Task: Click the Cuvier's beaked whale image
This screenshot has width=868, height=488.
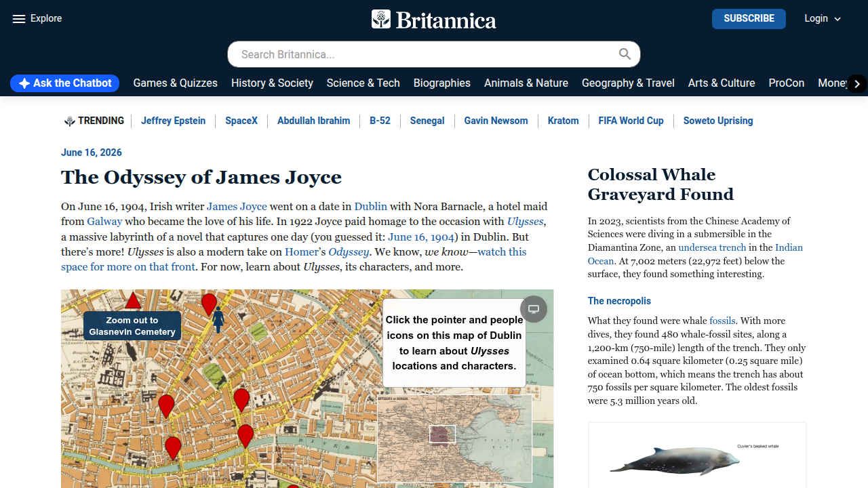Action: [697, 455]
